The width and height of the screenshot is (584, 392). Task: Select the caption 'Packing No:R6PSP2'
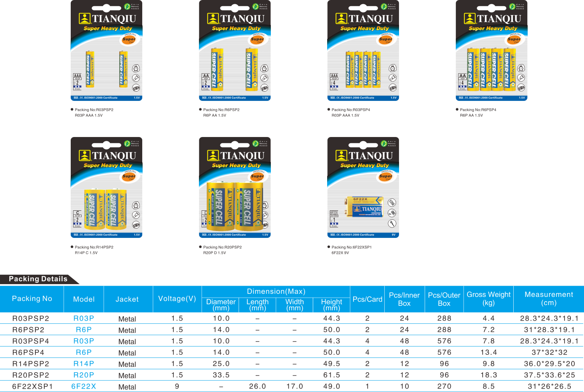(x=221, y=110)
